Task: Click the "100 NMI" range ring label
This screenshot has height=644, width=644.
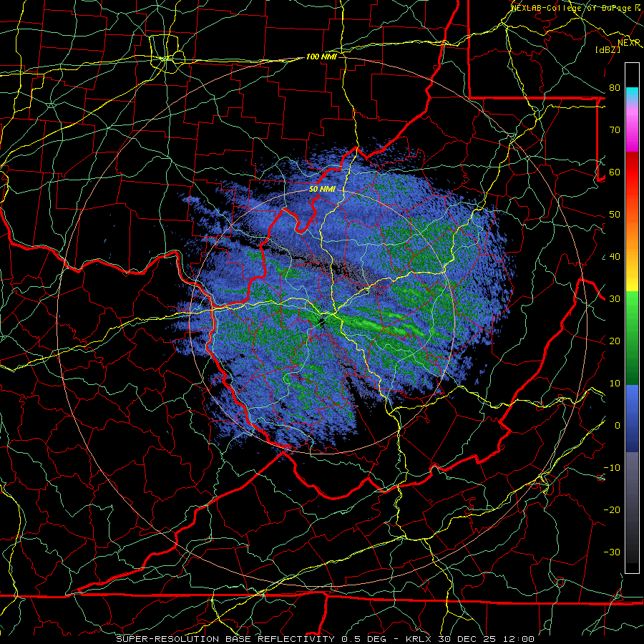Action: pyautogui.click(x=321, y=57)
